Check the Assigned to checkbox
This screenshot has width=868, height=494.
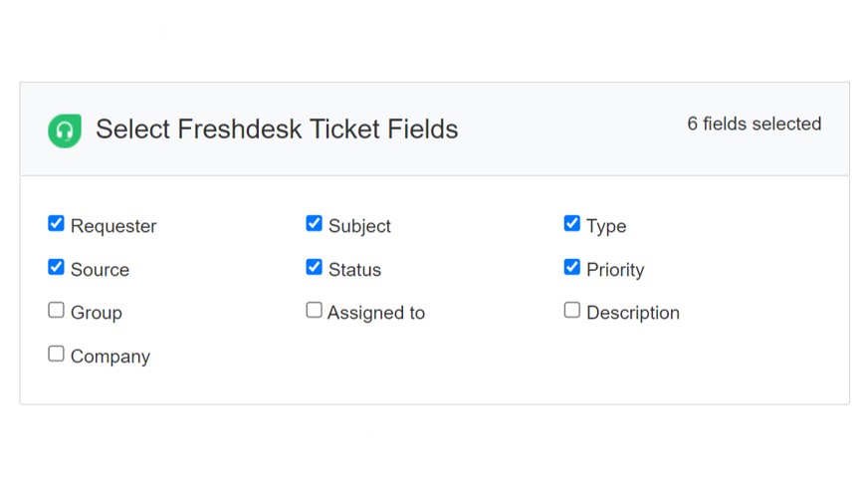point(315,311)
